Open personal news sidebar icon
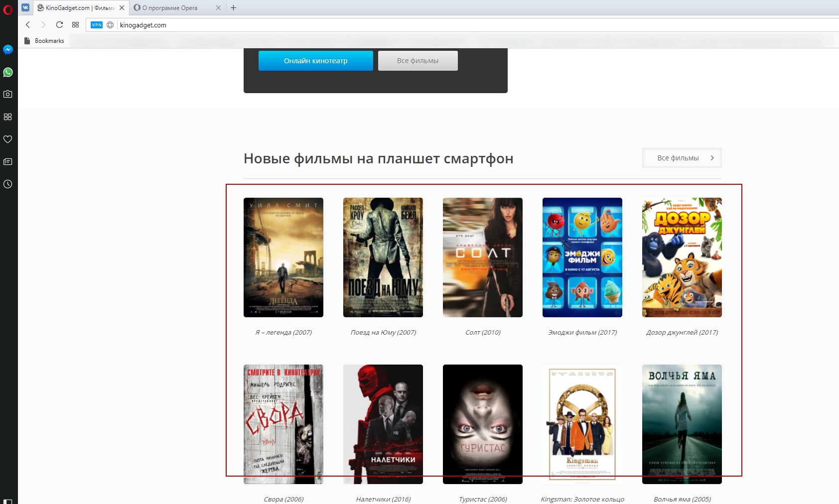This screenshot has height=504, width=839. (8, 161)
